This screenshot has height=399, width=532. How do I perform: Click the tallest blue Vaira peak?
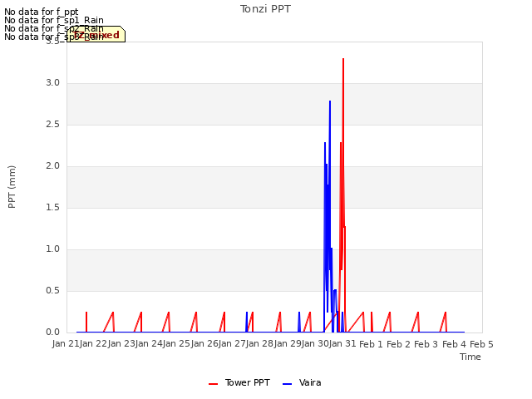(x=330, y=101)
